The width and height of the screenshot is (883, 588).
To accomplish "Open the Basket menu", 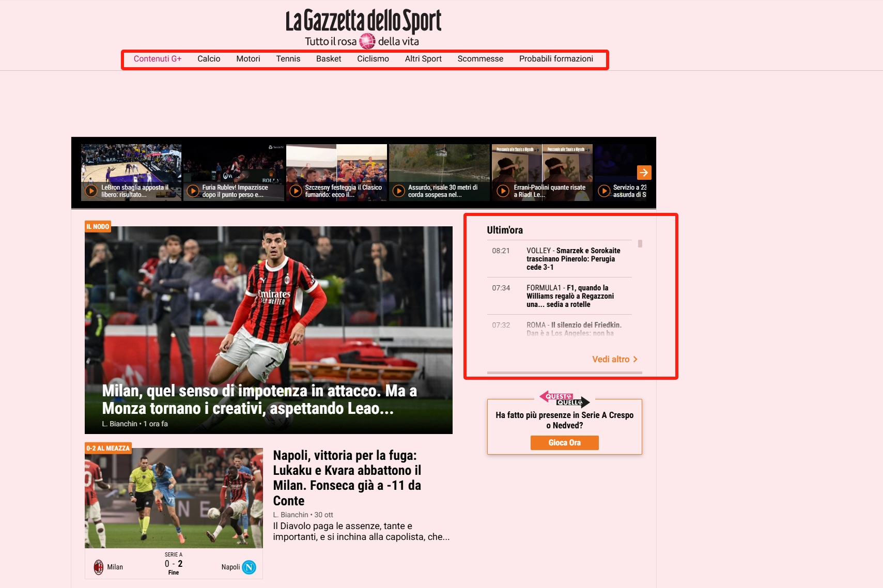I will [x=329, y=59].
